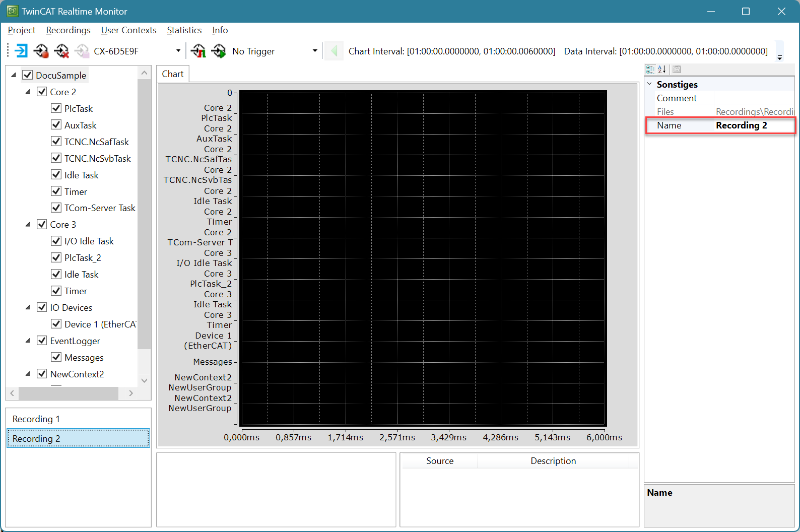Viewport: 800px width, 532px height.
Task: Open the Statistics menu
Action: pos(184,30)
